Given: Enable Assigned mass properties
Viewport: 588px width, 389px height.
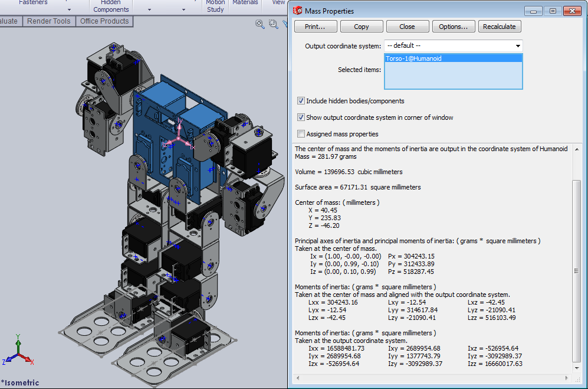Looking at the screenshot, I should tap(301, 133).
